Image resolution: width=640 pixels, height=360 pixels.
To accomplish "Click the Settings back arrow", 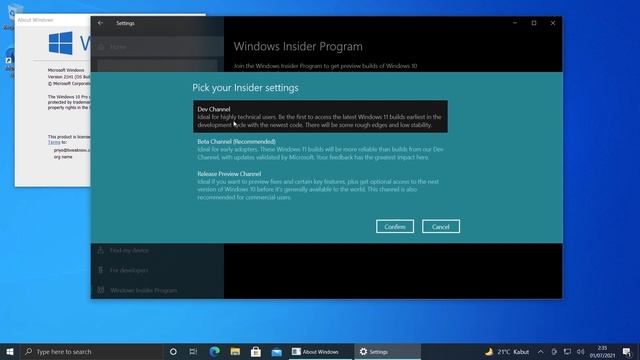I will 100,23.
